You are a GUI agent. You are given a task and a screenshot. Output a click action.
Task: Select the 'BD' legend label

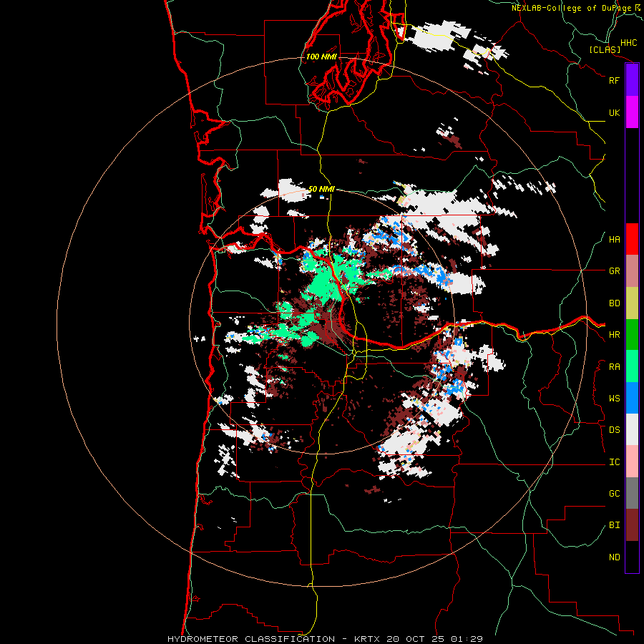point(614,303)
